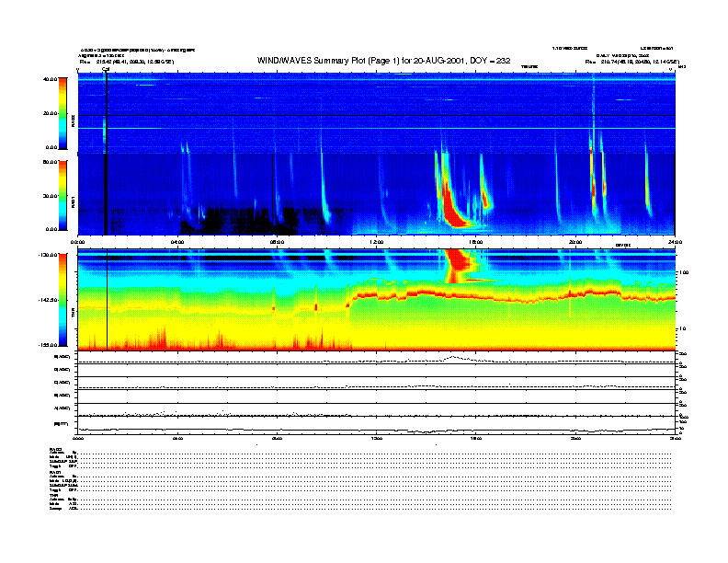Viewport: 728px width, 563px height.
Task: Click the '-142.50' value on TNR color scale
Action: click(x=48, y=300)
